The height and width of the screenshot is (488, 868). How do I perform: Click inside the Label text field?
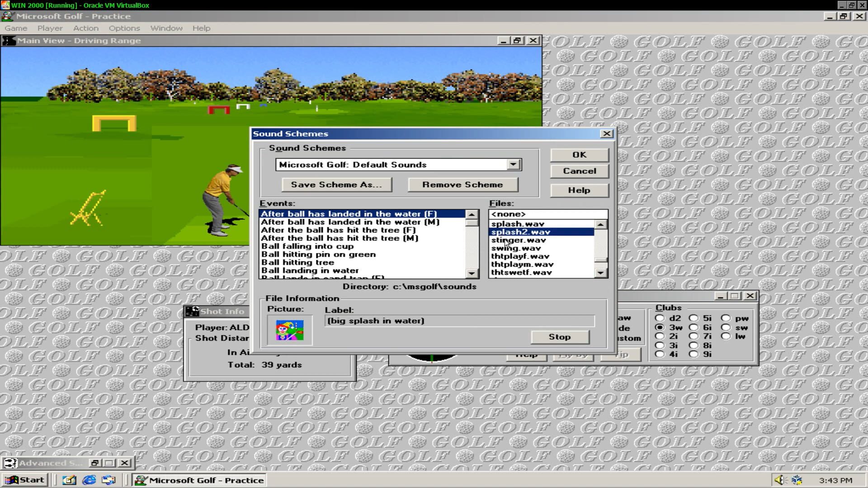point(452,320)
